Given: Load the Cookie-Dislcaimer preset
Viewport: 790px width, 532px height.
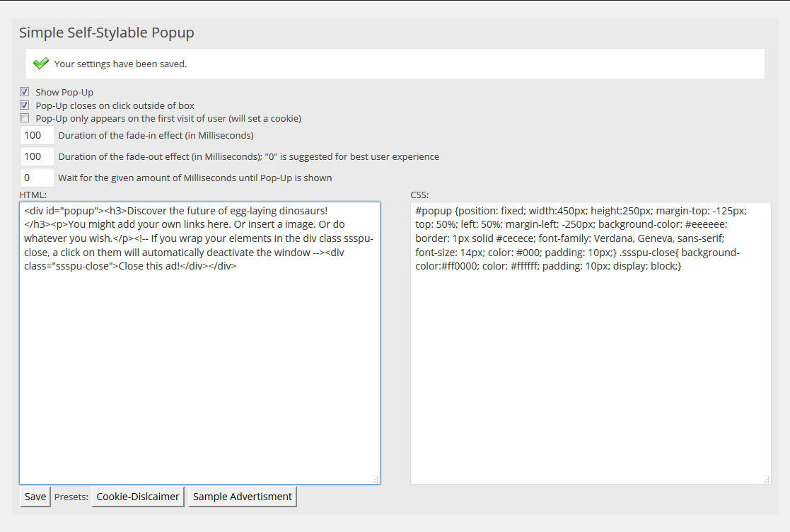Looking at the screenshot, I should (x=138, y=496).
